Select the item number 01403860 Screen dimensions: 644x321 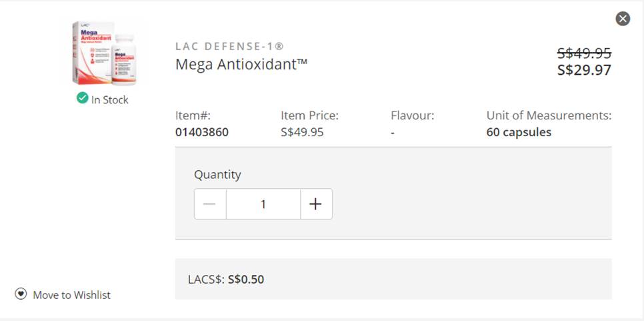(x=202, y=132)
